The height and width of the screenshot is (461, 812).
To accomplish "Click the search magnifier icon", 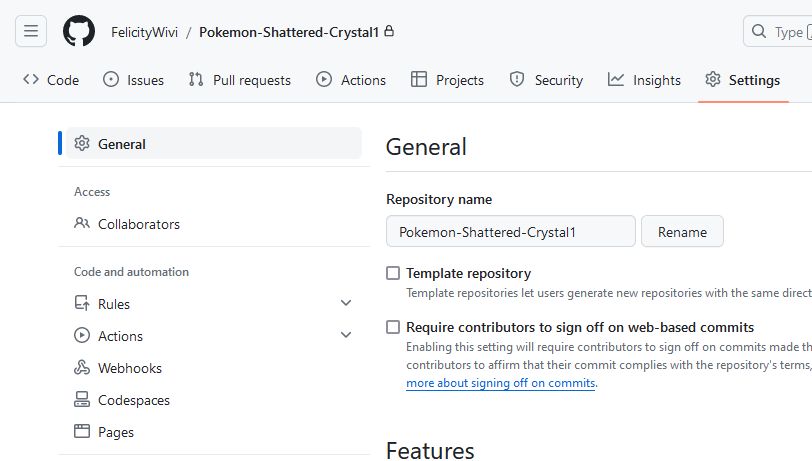I will [x=760, y=32].
